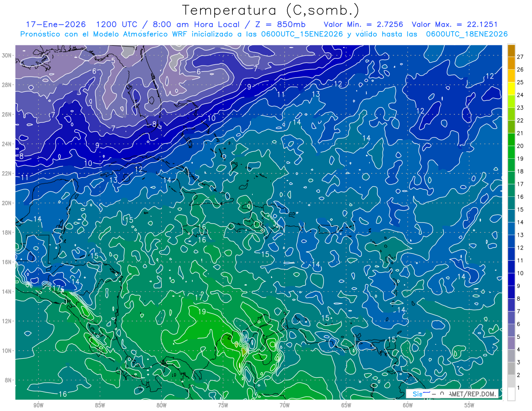Click the colorbar scale label '18'
Viewport: 532px width, 411px height.
tap(520, 172)
